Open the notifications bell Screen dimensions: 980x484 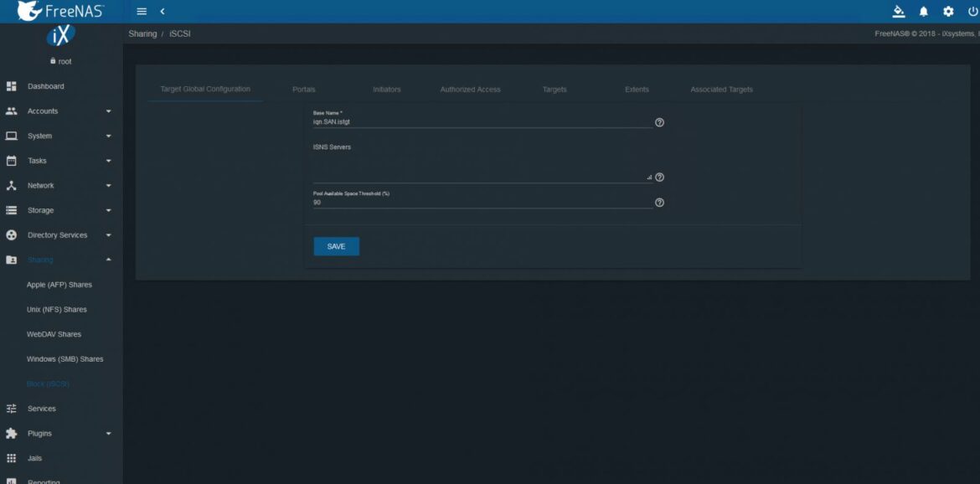point(924,11)
